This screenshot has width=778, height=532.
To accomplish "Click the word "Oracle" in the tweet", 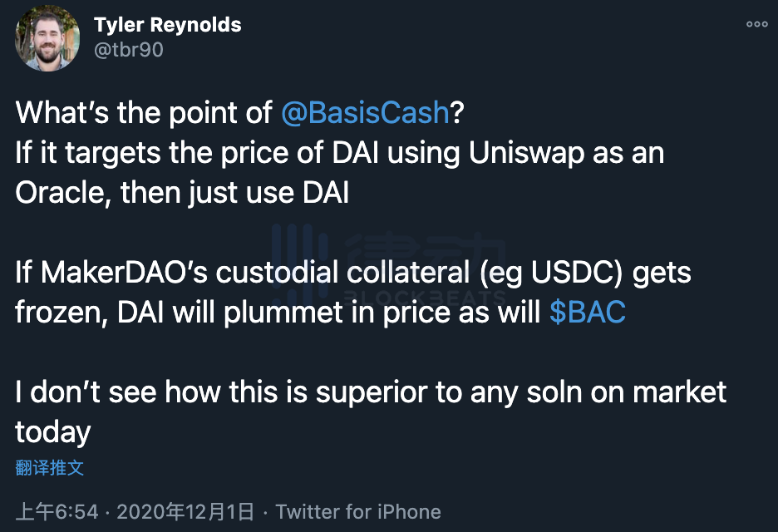I will 61,193.
